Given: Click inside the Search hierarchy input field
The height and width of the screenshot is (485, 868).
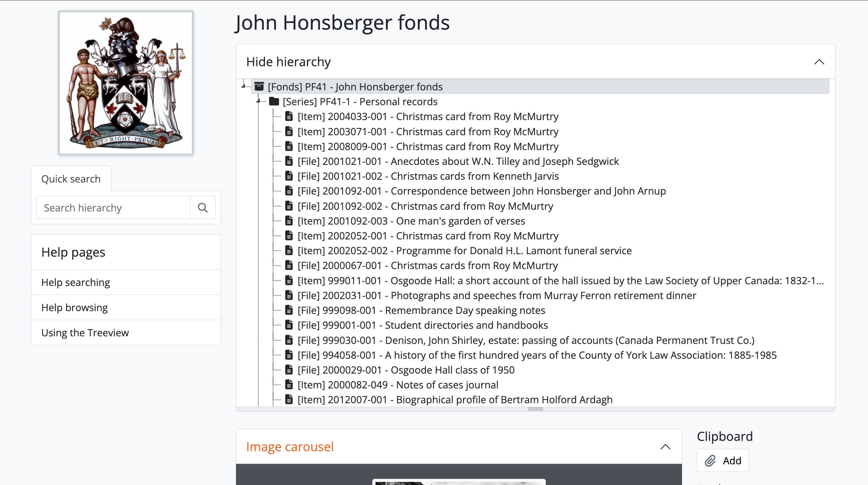Looking at the screenshot, I should [x=113, y=208].
